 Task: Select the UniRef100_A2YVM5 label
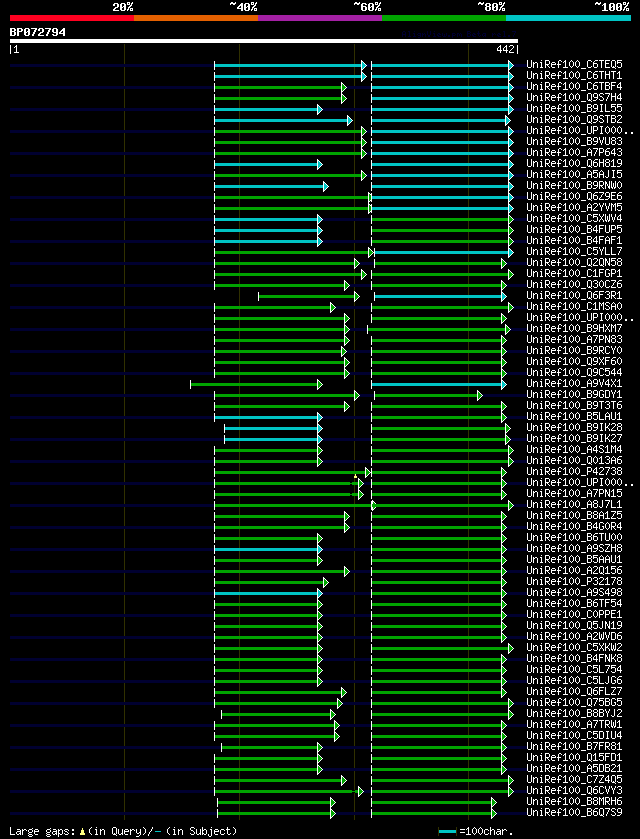coord(574,208)
